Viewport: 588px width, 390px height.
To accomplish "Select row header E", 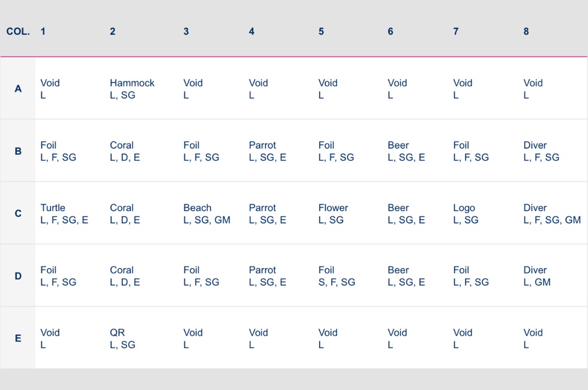I will click(18, 338).
